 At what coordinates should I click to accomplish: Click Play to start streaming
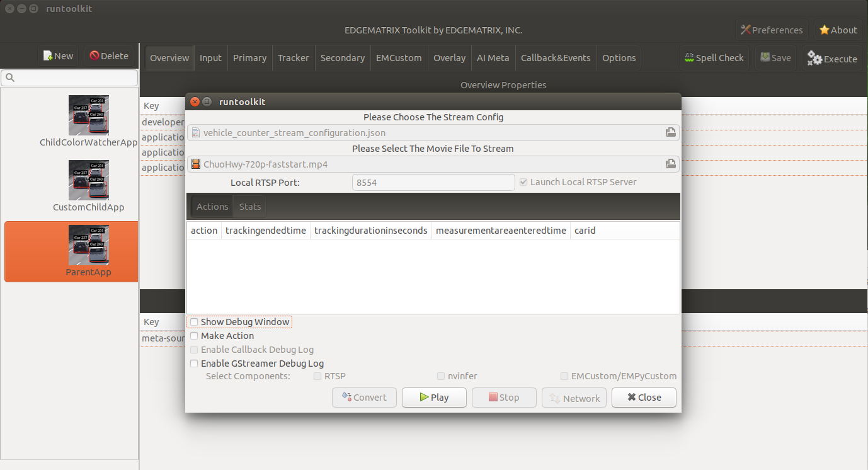click(434, 398)
